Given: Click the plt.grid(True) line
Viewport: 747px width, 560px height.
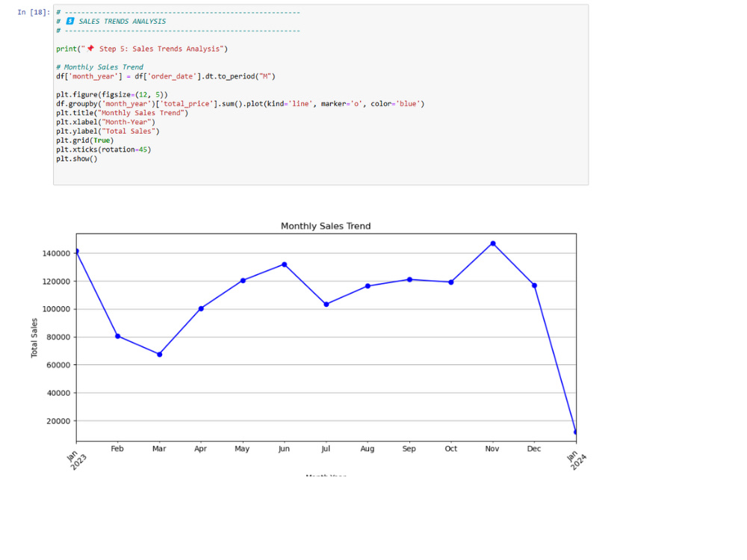Looking at the screenshot, I should [85, 140].
